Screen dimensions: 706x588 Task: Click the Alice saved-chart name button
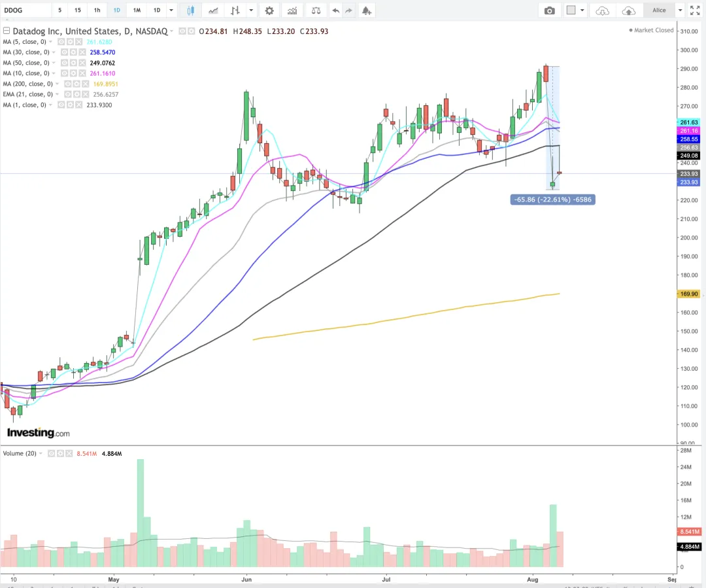tap(659, 10)
